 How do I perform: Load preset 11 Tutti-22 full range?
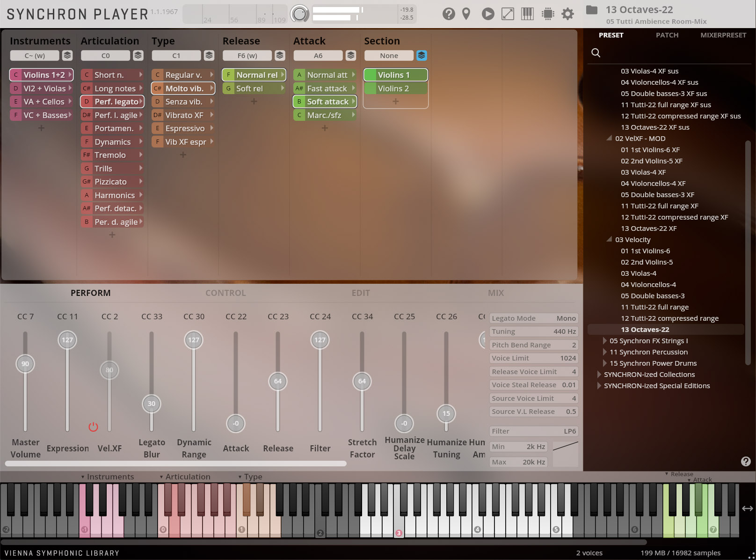655,307
